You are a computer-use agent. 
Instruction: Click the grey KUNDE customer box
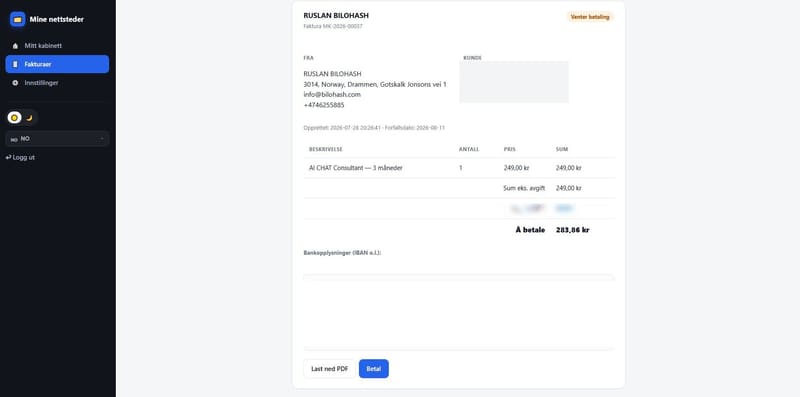[x=514, y=82]
